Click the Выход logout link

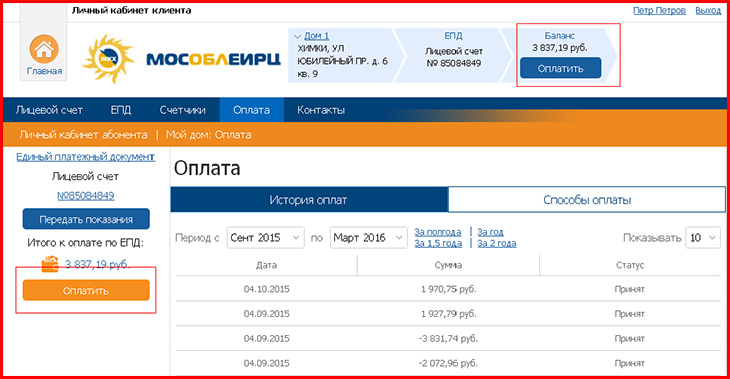708,11
